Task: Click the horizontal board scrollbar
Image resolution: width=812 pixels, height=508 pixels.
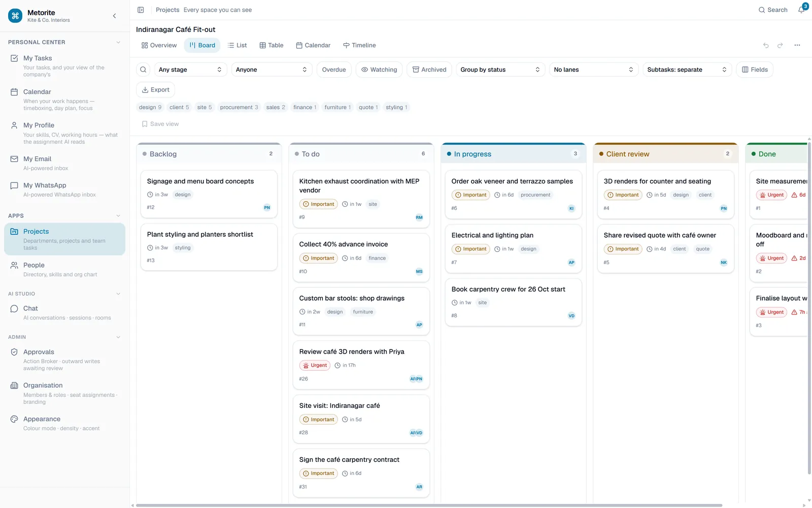Action: coord(429,505)
